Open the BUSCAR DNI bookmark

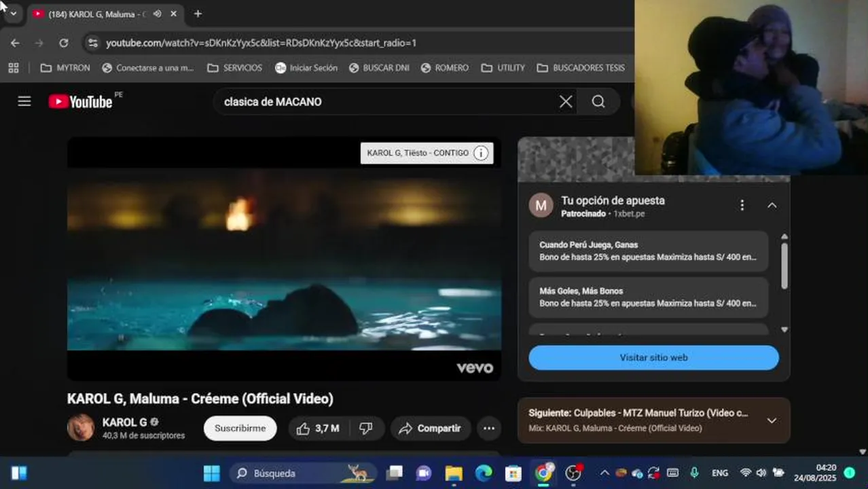coord(379,68)
